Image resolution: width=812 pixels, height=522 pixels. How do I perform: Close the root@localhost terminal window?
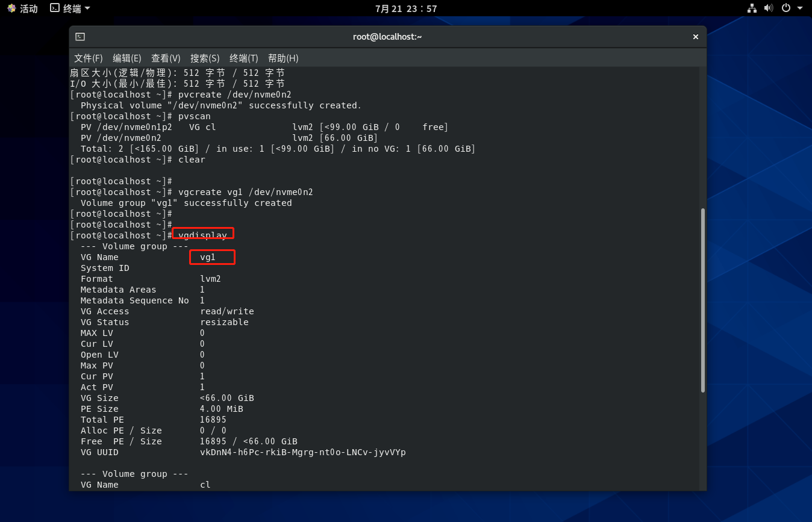[x=695, y=37]
